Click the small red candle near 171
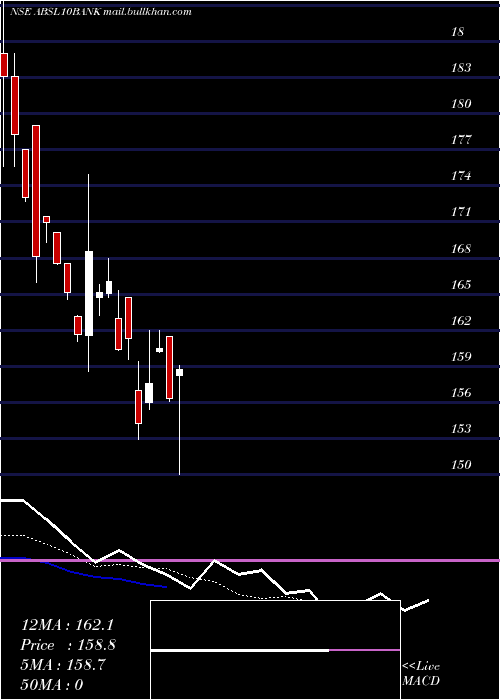 tap(46, 219)
